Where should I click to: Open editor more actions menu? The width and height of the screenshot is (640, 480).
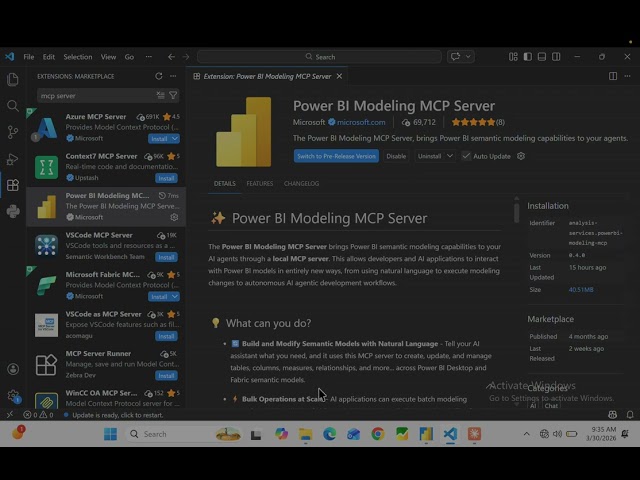[627, 76]
